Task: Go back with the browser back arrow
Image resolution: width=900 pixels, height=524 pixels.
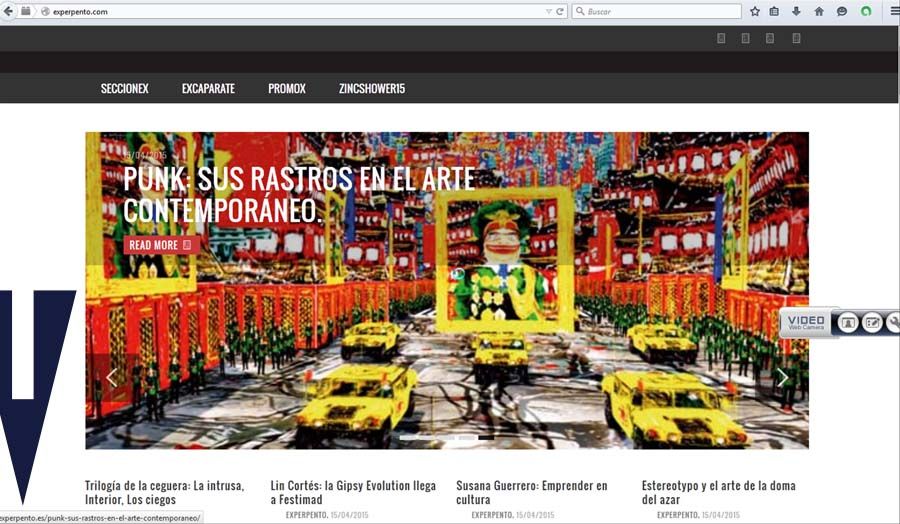Action: (7, 11)
